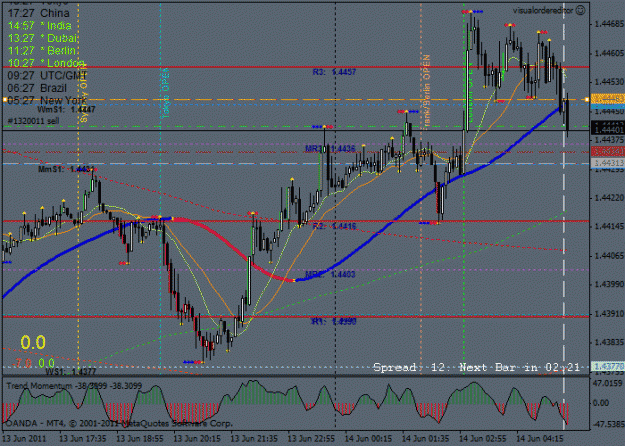
Task: Click '13 Jun 21:35' on the time axis
Action: [x=254, y=439]
